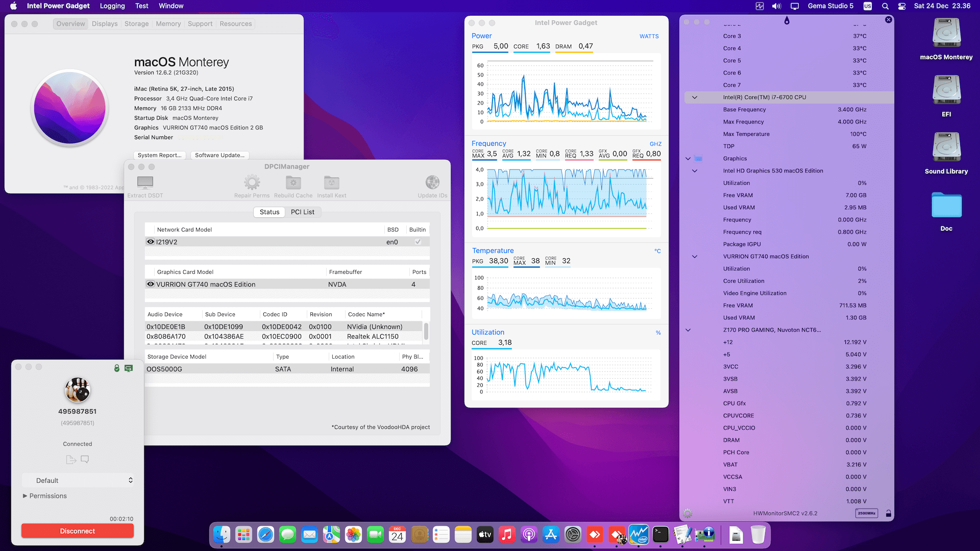Image resolution: width=980 pixels, height=551 pixels.
Task: Open Music app from the Dock
Action: (x=507, y=535)
